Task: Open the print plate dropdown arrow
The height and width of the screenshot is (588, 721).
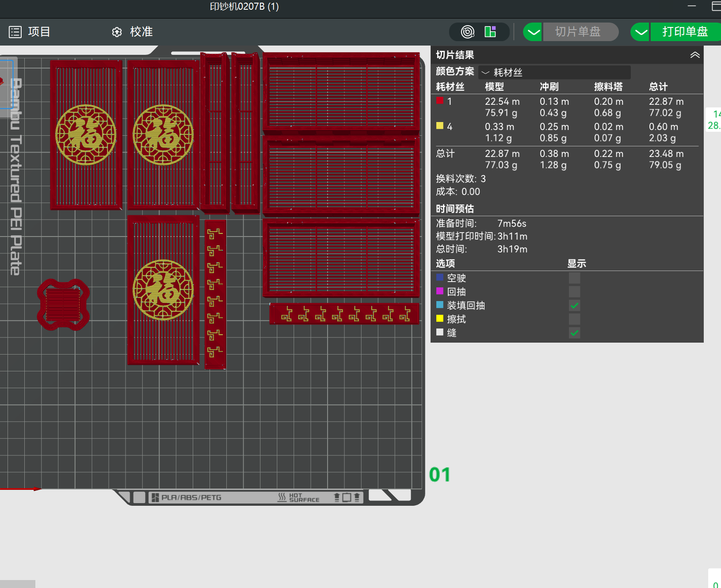Action: click(x=640, y=32)
